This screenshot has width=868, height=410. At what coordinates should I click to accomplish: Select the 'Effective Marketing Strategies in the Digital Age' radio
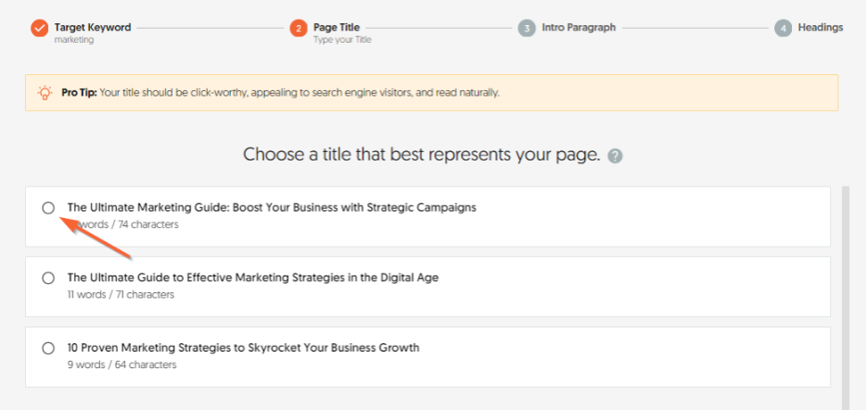tap(48, 278)
